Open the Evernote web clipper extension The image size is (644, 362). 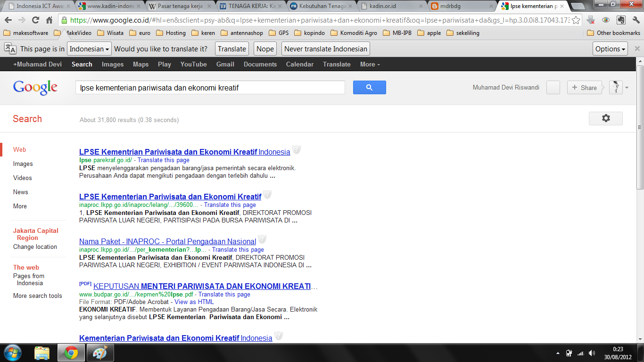coord(621,20)
